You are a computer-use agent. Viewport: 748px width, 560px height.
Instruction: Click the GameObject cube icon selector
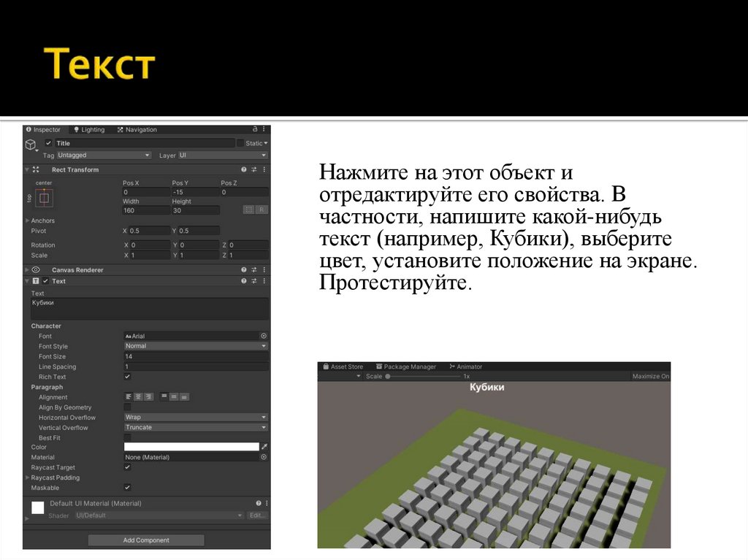31,144
